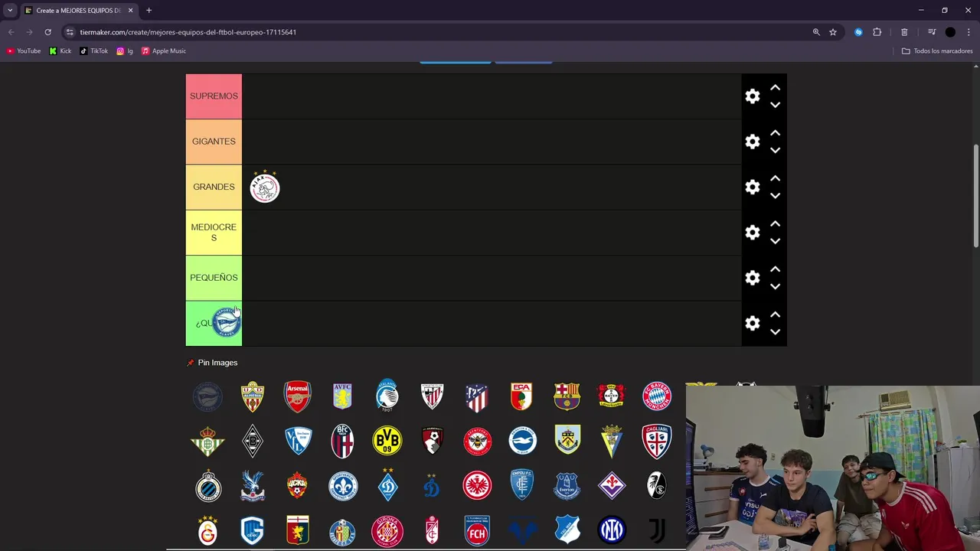
Task: Click the red SUPREMOS tier label
Action: pyautogui.click(x=214, y=96)
